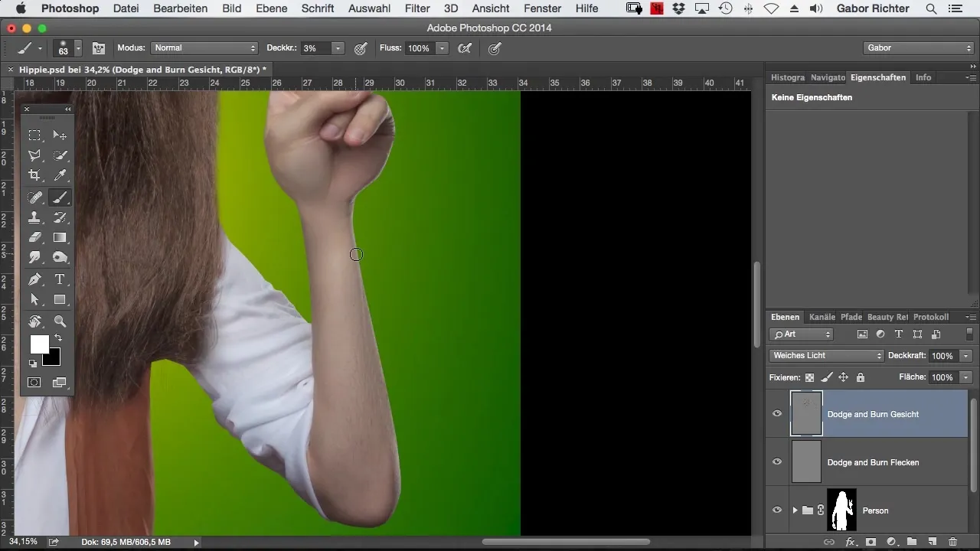Filter layers by type layers

pyautogui.click(x=899, y=334)
